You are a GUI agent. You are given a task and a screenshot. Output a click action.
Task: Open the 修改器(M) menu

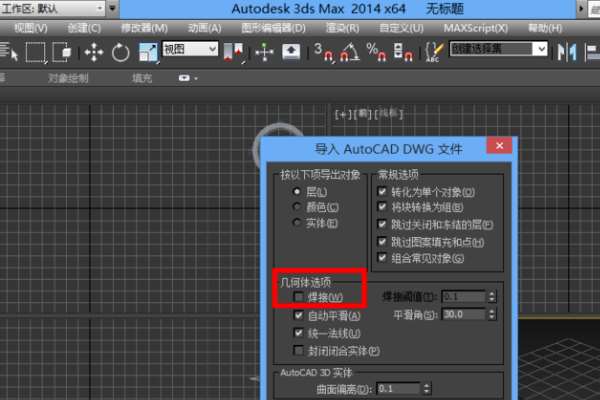tap(144, 28)
